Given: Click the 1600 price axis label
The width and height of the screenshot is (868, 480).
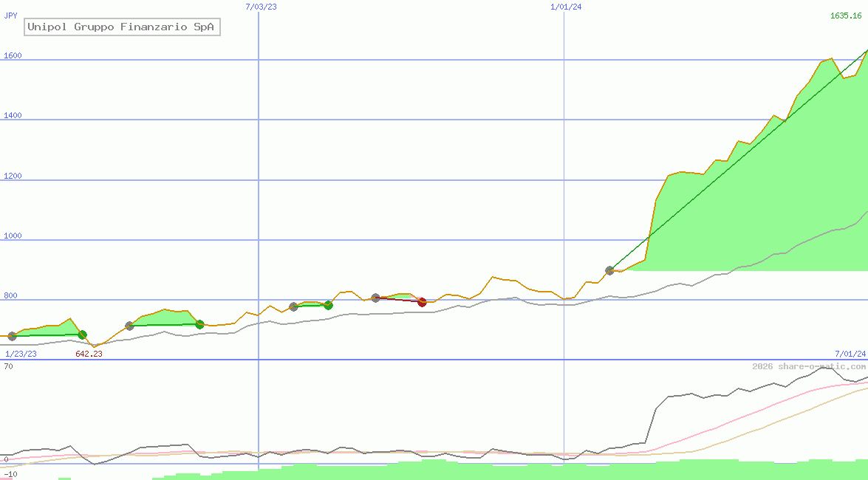Looking at the screenshot, I should tap(13, 55).
